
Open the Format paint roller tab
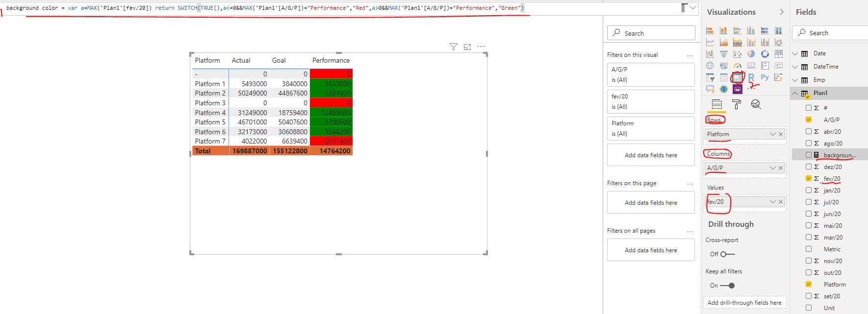(737, 104)
